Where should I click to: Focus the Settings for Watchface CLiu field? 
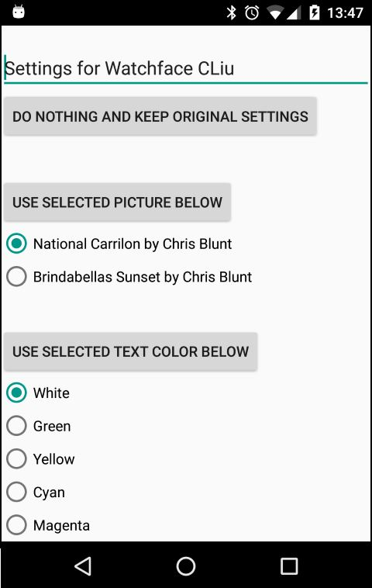[186, 68]
